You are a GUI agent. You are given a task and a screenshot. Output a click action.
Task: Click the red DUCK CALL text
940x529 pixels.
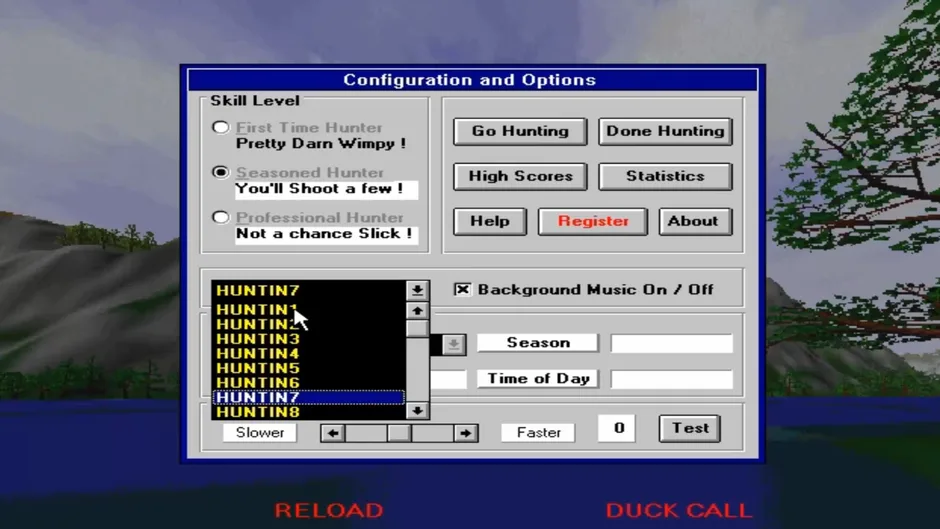[678, 510]
